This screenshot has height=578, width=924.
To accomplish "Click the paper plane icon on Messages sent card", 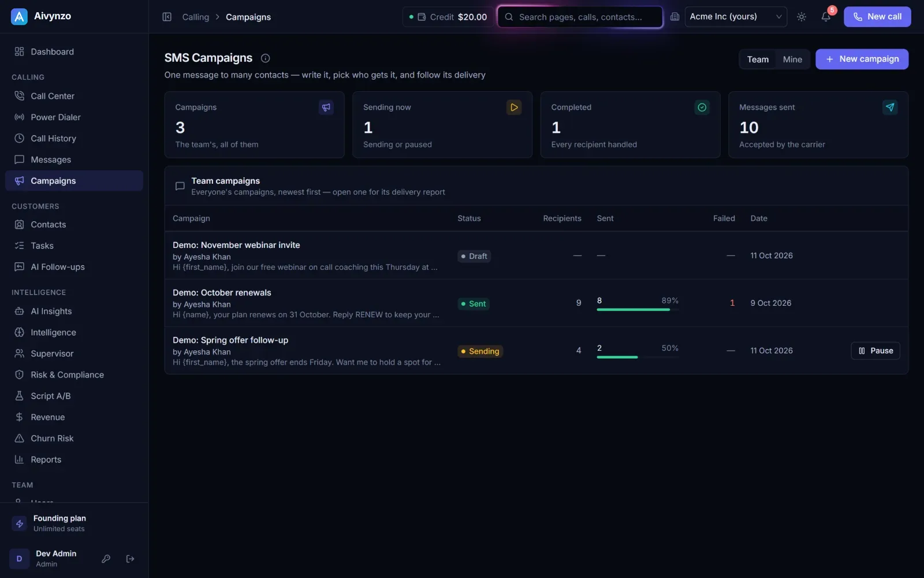I will point(890,108).
